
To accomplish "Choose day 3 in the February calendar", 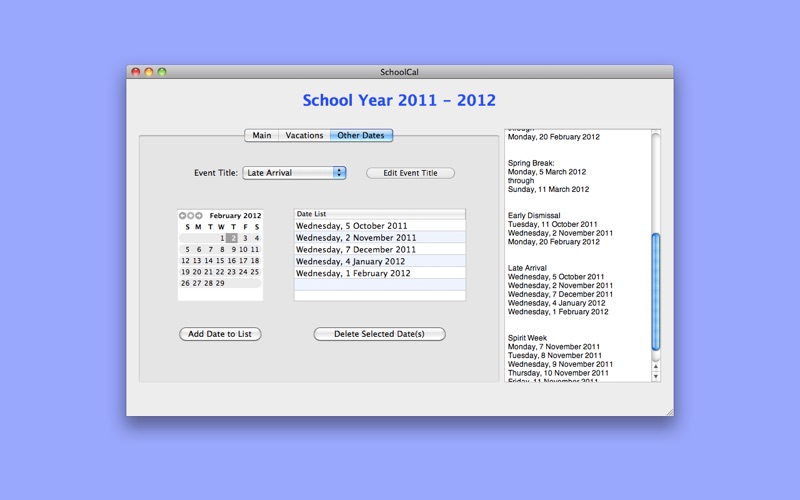I will 245,238.
